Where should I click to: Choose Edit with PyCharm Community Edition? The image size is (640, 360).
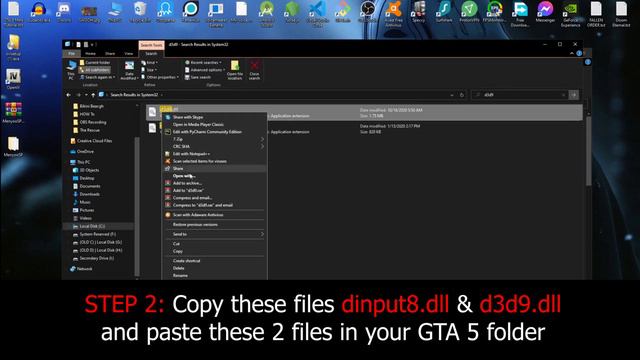tap(215, 132)
